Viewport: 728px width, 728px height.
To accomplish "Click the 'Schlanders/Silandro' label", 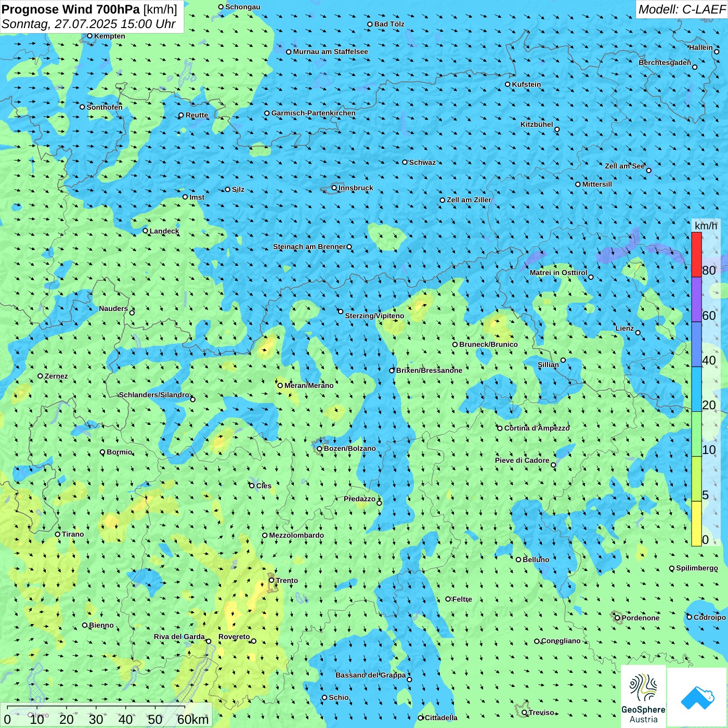I will point(154,395).
